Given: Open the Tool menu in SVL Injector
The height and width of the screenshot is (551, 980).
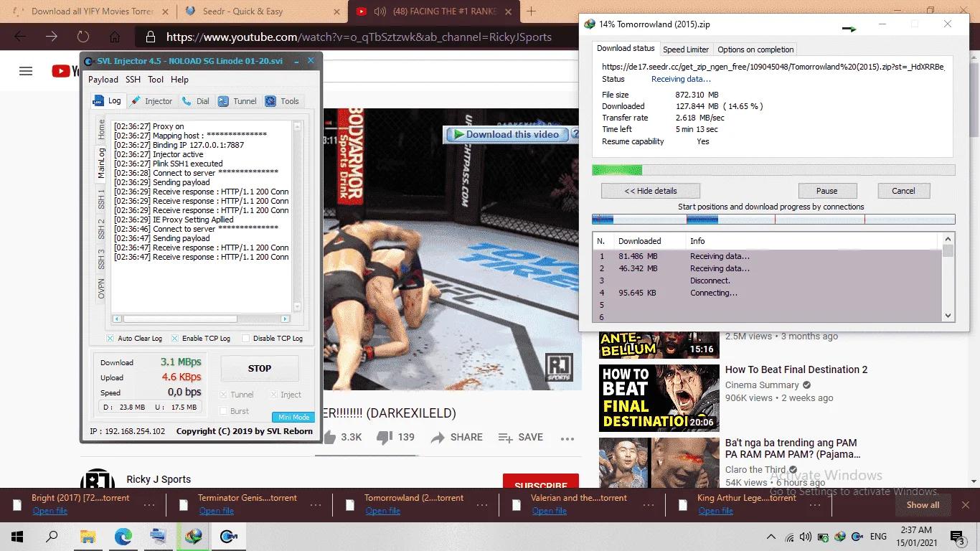Looking at the screenshot, I should click(x=156, y=80).
